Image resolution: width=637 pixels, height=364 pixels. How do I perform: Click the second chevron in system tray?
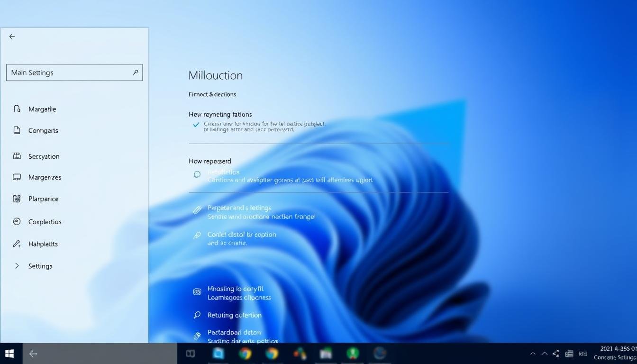(x=544, y=354)
